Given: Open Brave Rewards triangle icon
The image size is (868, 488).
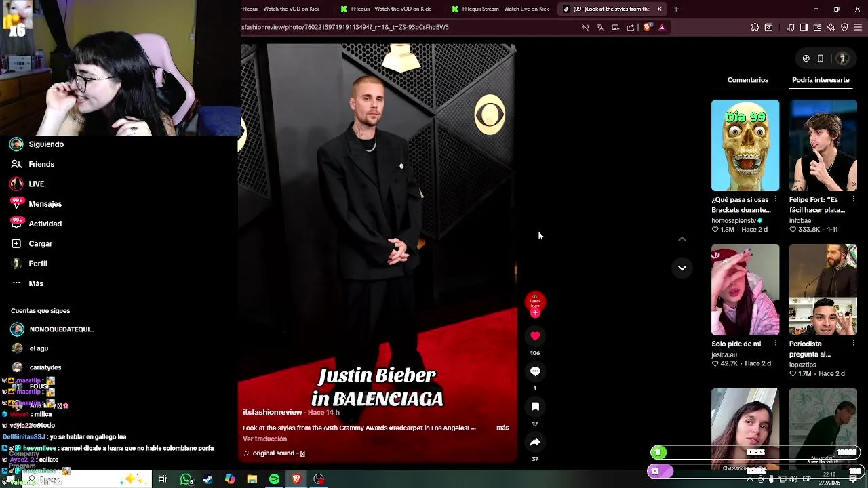Looking at the screenshot, I should click(662, 27).
